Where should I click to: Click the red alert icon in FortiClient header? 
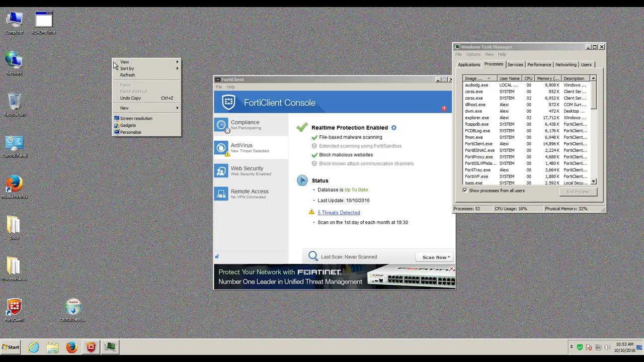(x=444, y=108)
